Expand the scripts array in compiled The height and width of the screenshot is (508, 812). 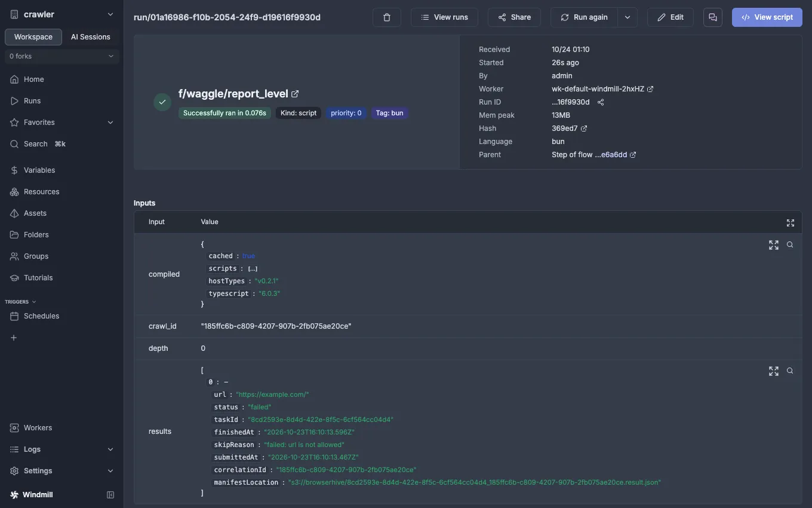pyautogui.click(x=253, y=269)
